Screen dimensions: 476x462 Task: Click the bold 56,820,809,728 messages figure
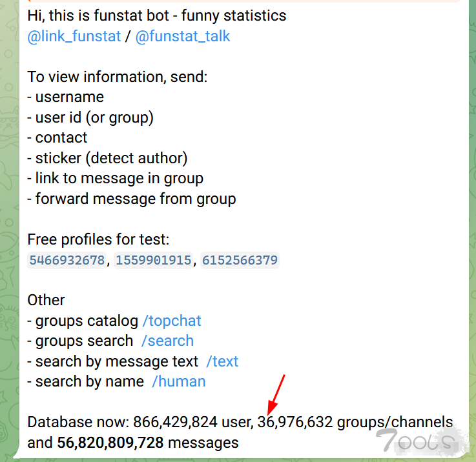click(x=110, y=443)
